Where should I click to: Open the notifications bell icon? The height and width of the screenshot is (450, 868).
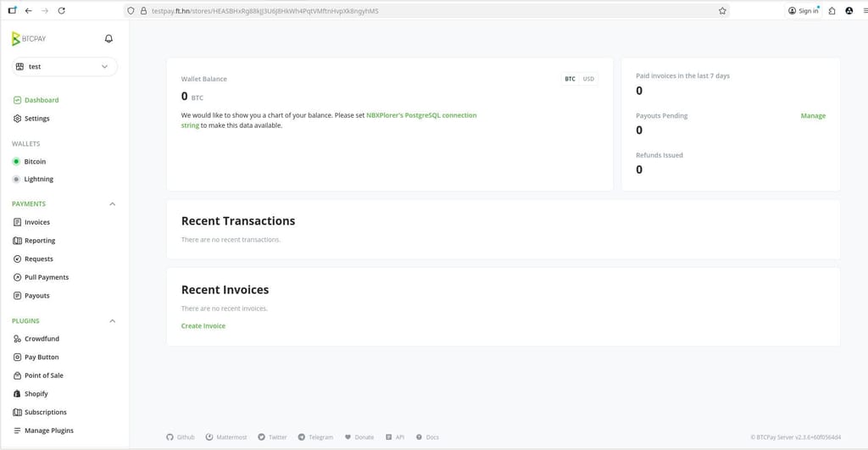click(108, 39)
